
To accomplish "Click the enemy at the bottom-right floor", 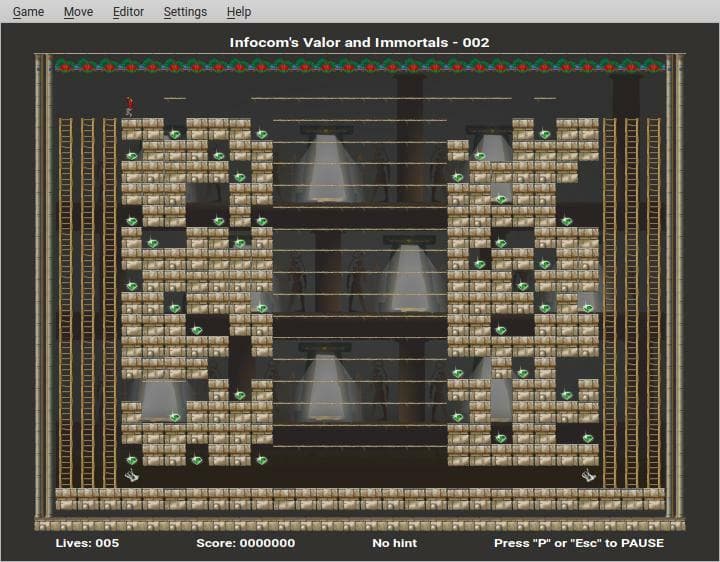I will 589,476.
